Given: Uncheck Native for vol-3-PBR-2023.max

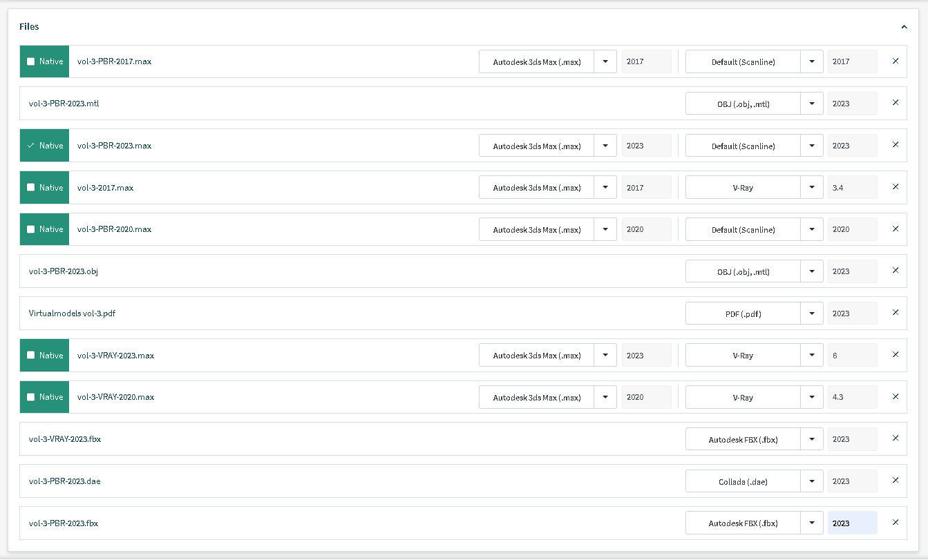Looking at the screenshot, I should [30, 146].
